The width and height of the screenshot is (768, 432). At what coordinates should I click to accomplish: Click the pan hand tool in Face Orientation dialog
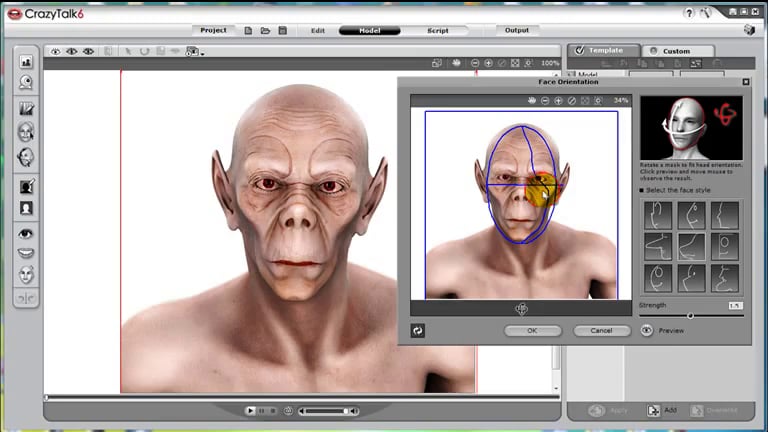pos(532,101)
